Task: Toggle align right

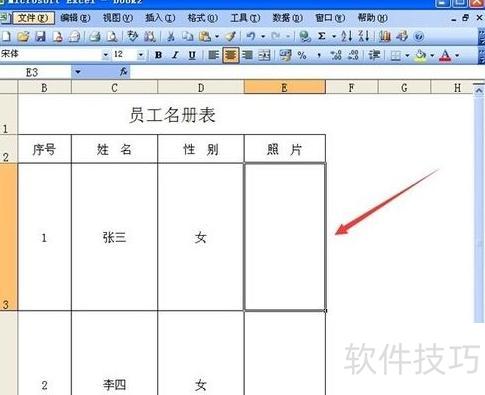Action: coord(247,55)
